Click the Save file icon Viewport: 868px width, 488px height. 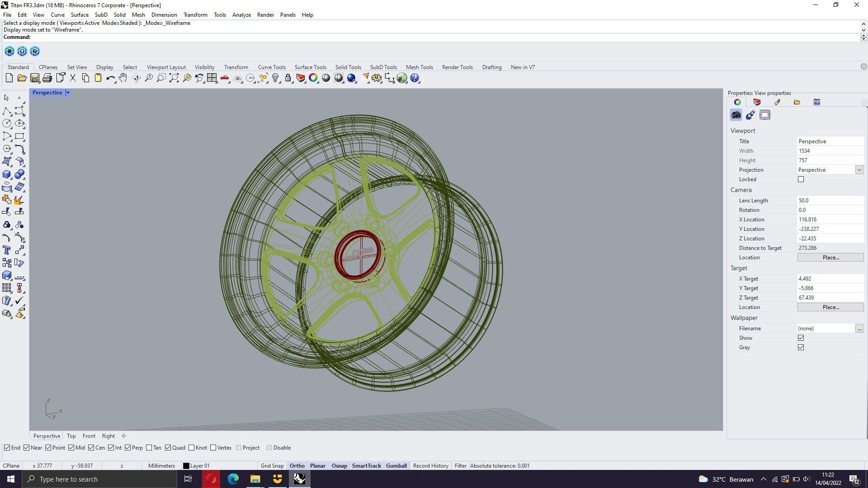[x=34, y=78]
